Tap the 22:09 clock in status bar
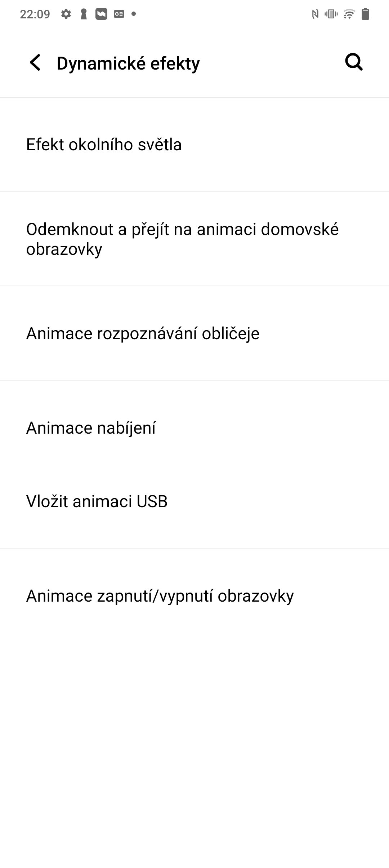Viewport: 389px width, 868px height. click(x=35, y=14)
